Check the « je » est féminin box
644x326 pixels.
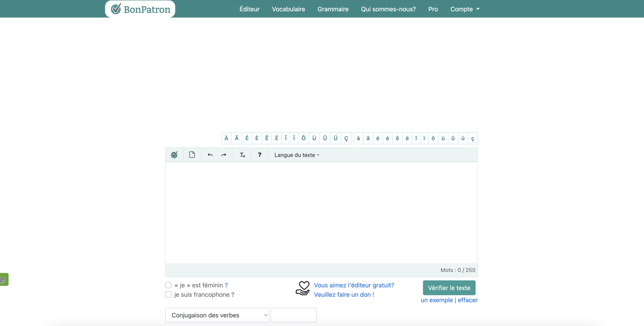168,285
